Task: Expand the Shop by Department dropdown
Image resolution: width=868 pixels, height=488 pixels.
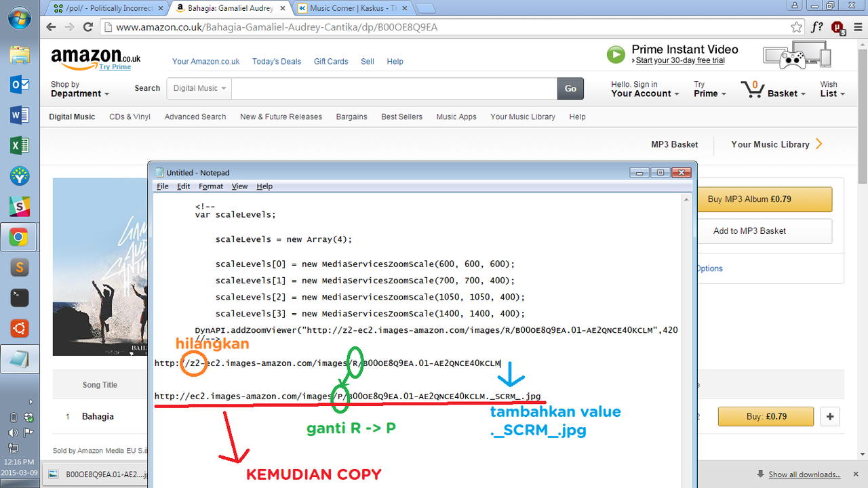Action: [x=80, y=89]
